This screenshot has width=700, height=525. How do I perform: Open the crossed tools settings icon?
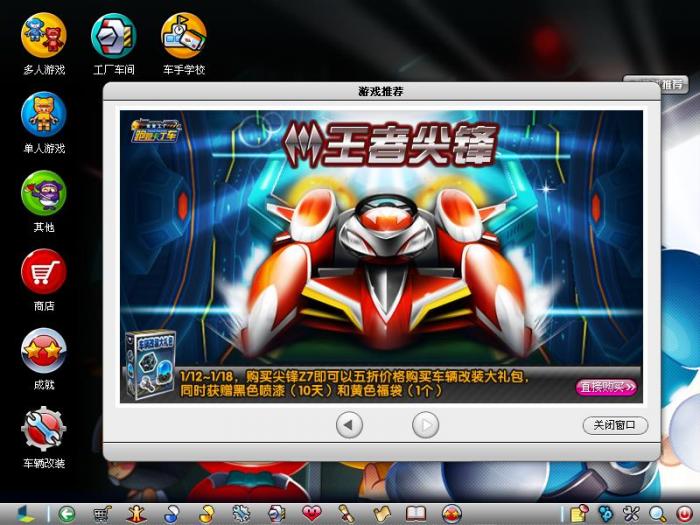pyautogui.click(x=631, y=514)
